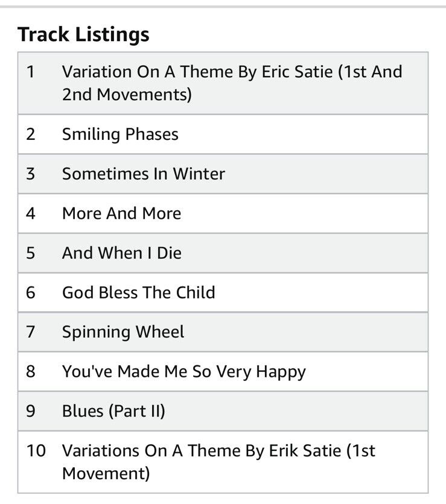Screen dimensions: 446x504
Task: Click track number 8
Action: click(31, 371)
